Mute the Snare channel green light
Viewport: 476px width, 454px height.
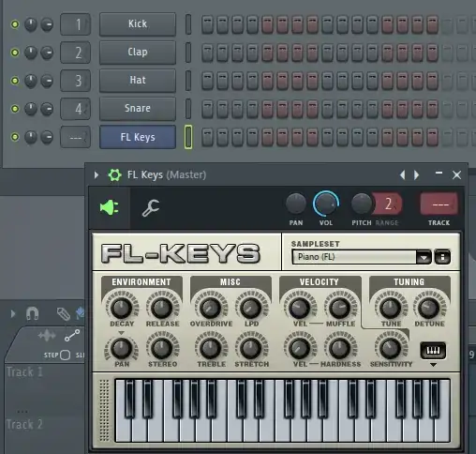point(15,109)
